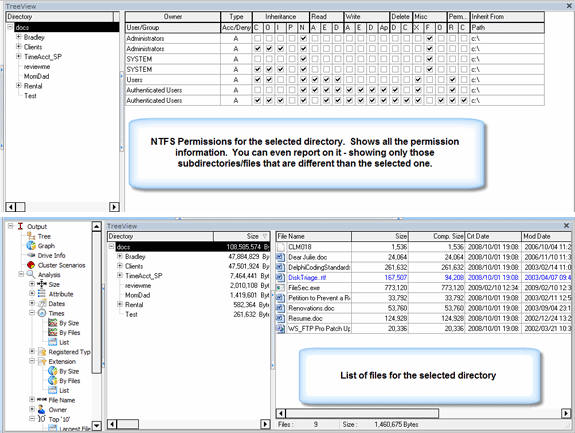Click the file list horizontal scrollbar thumb

362,414
